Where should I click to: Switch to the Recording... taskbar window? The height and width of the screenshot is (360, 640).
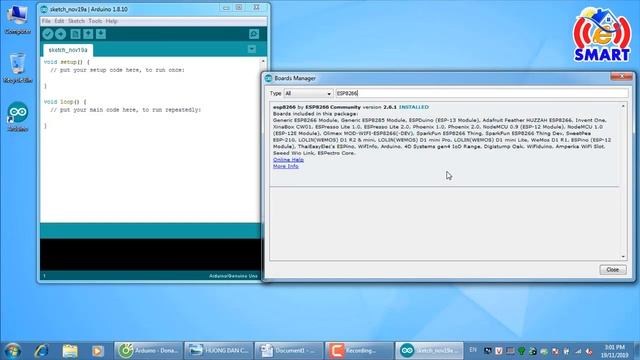pyautogui.click(x=359, y=351)
